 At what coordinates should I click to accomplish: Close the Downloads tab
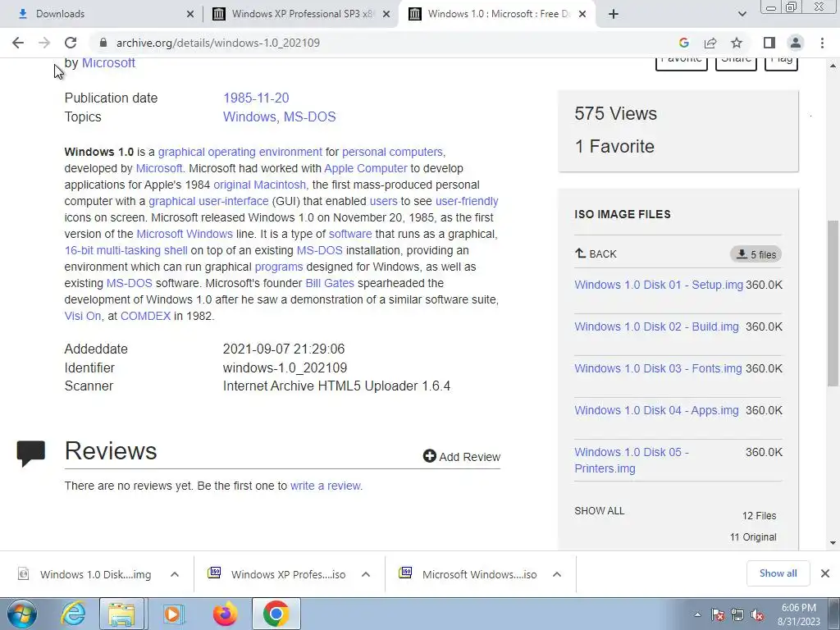coord(190,15)
